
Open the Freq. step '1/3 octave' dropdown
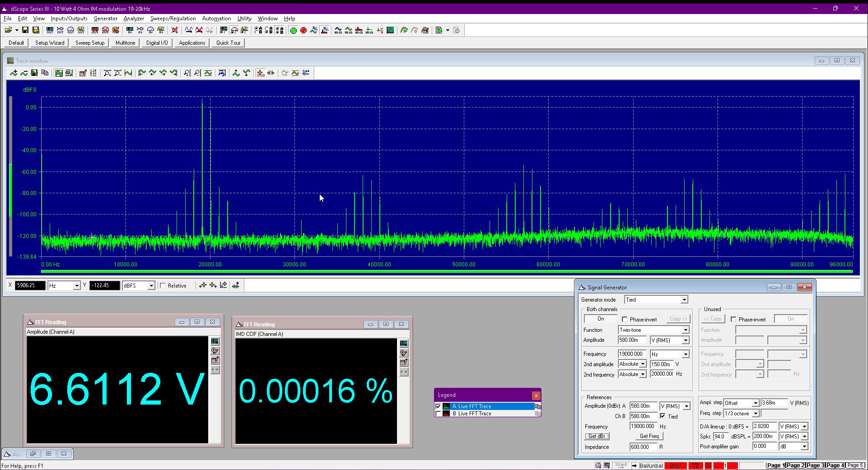[x=755, y=414]
